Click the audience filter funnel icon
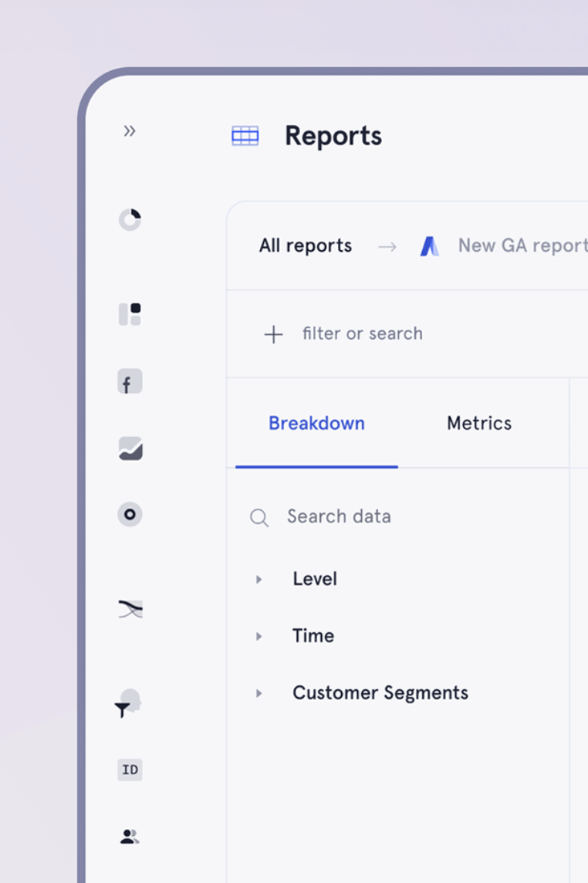 (129, 704)
